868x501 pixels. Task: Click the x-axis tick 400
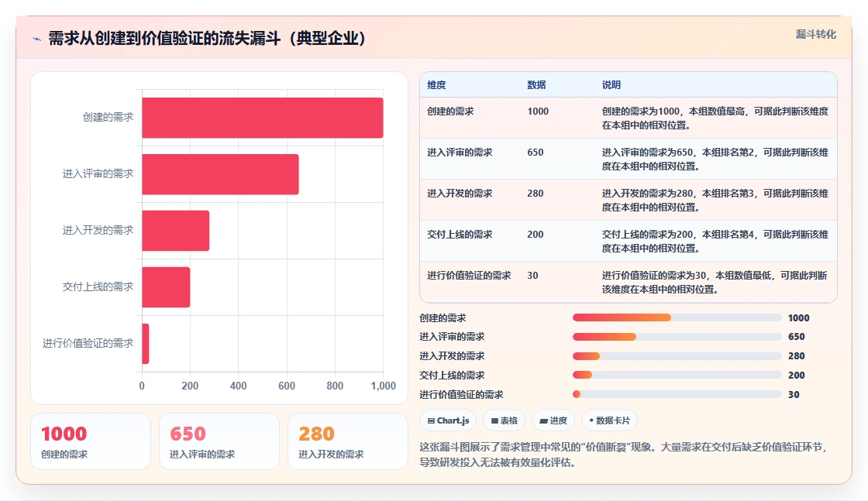[x=238, y=386]
